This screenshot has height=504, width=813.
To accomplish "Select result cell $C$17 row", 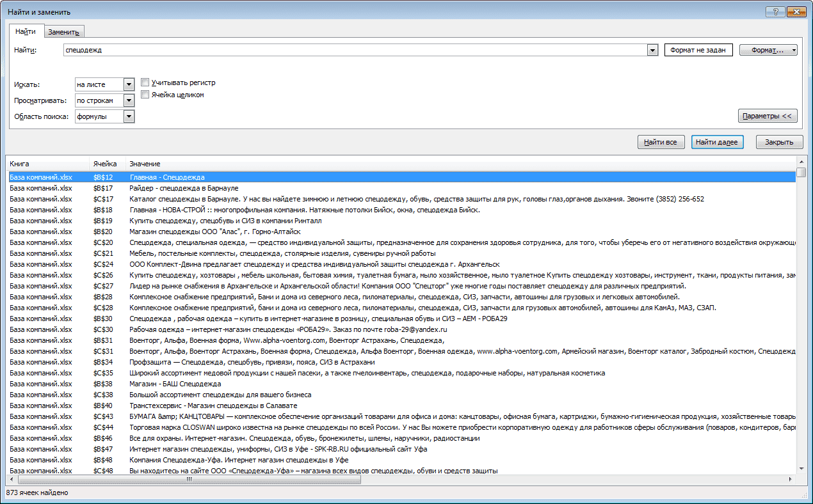I will pyautogui.click(x=401, y=199).
